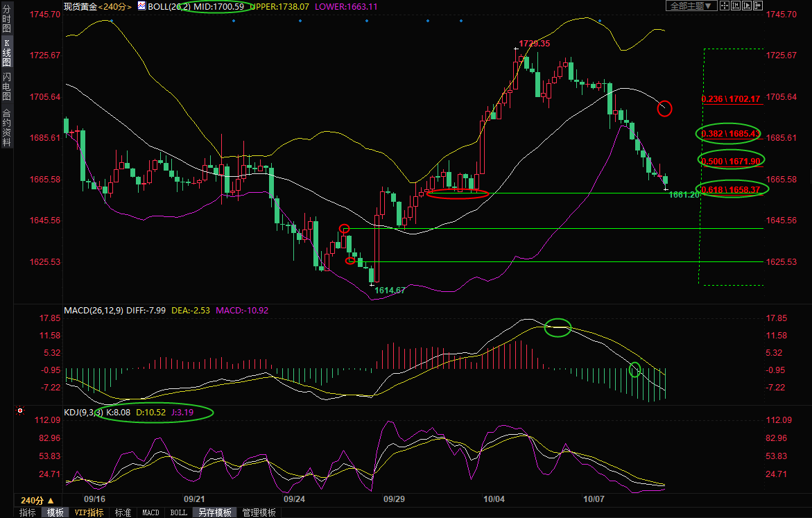Click the BOLL indicator chart icon
The image size is (812, 518).
pyautogui.click(x=141, y=6)
